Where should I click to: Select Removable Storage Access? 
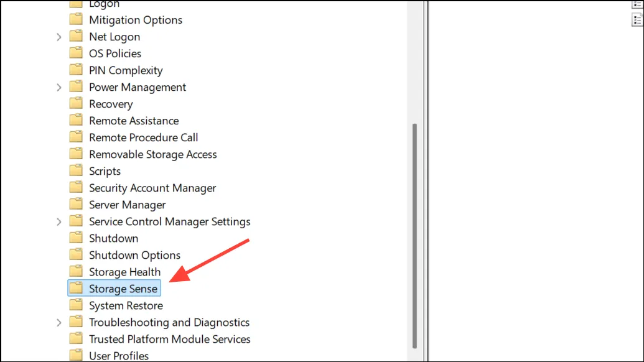(153, 154)
